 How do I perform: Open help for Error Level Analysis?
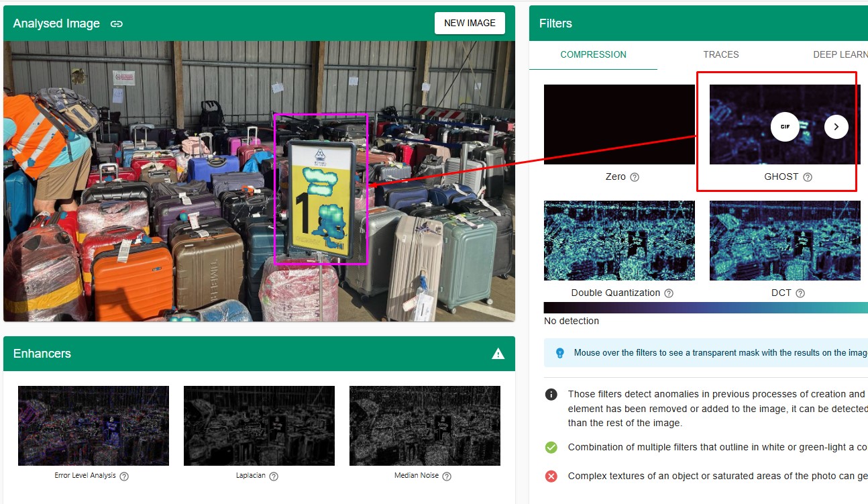[x=124, y=476]
